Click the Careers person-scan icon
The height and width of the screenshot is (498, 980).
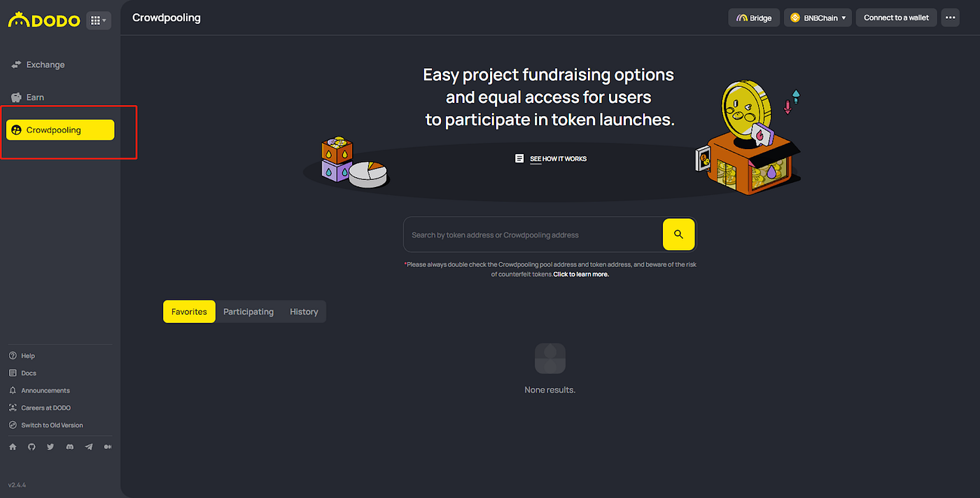[13, 408]
